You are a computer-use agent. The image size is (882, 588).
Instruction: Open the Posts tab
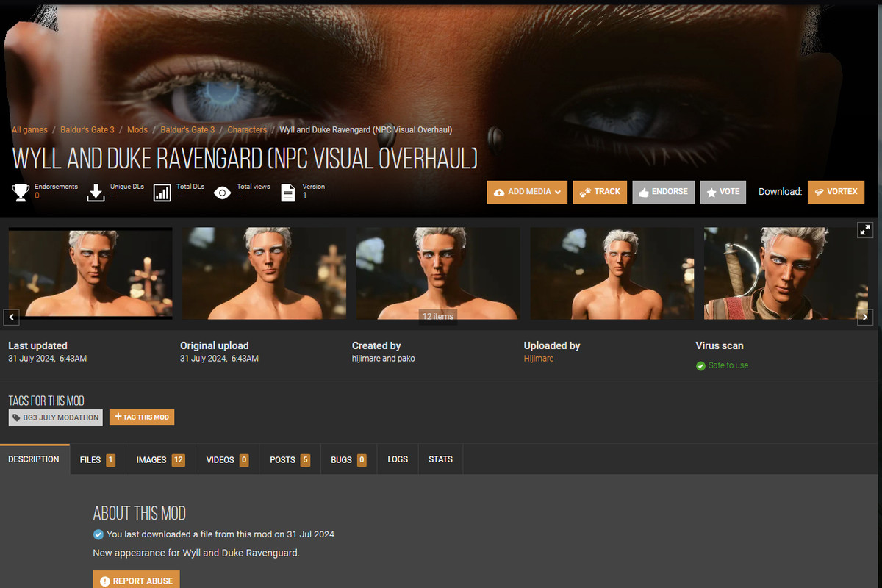[x=290, y=459]
